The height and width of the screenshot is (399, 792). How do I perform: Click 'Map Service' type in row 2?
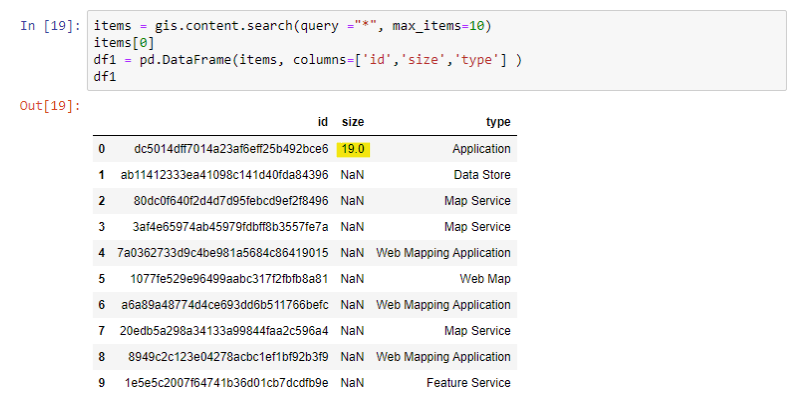pyautogui.click(x=477, y=201)
